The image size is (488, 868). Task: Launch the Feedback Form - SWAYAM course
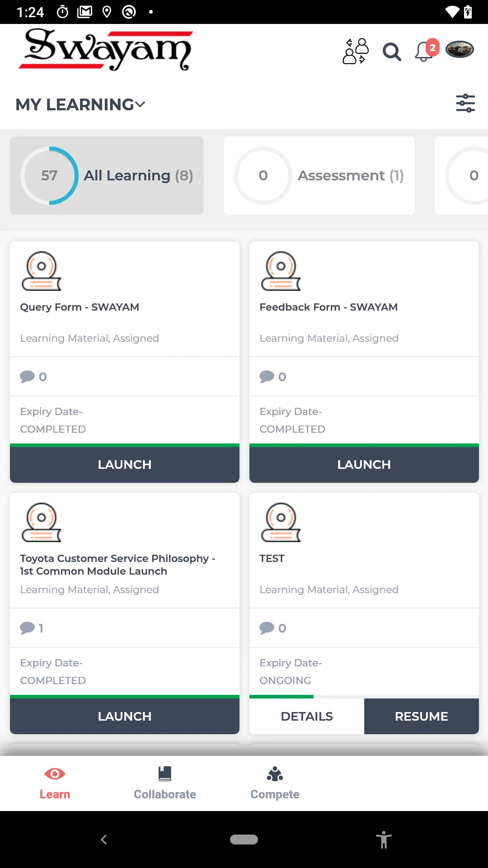tap(364, 464)
